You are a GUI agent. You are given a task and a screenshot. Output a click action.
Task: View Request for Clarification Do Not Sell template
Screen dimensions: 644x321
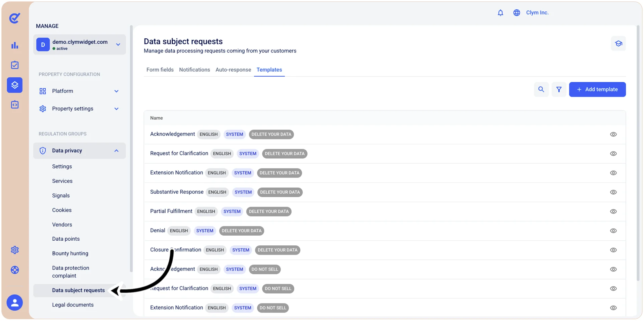(613, 288)
